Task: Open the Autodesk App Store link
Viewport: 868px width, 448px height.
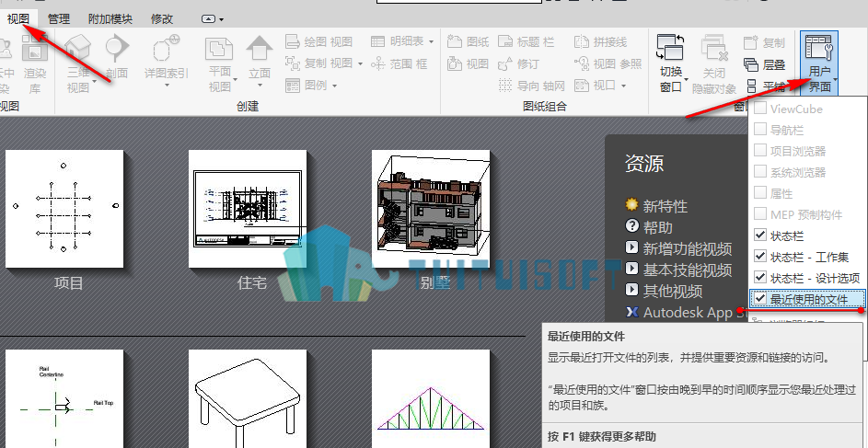Action: click(686, 312)
